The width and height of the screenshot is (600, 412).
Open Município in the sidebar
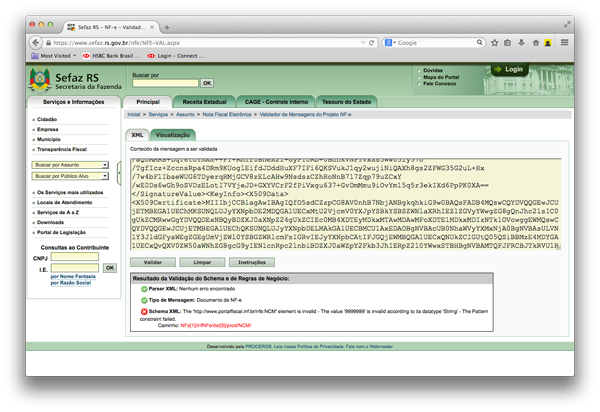point(49,139)
